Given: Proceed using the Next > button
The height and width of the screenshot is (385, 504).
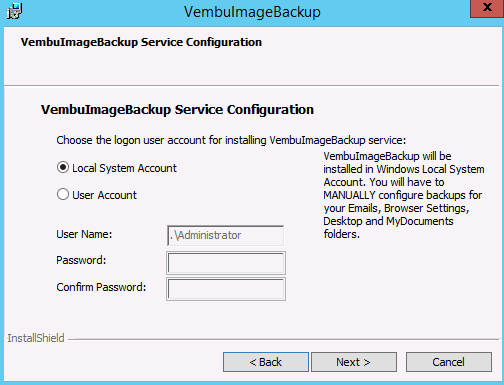Looking at the screenshot, I should 354,362.
